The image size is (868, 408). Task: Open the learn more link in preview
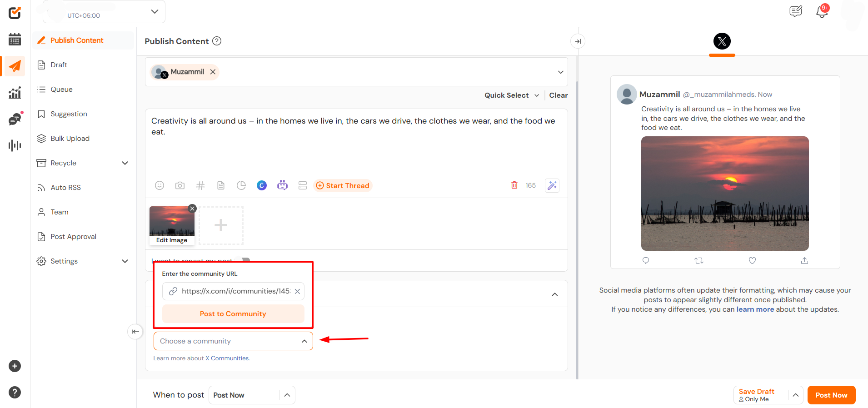(x=755, y=309)
